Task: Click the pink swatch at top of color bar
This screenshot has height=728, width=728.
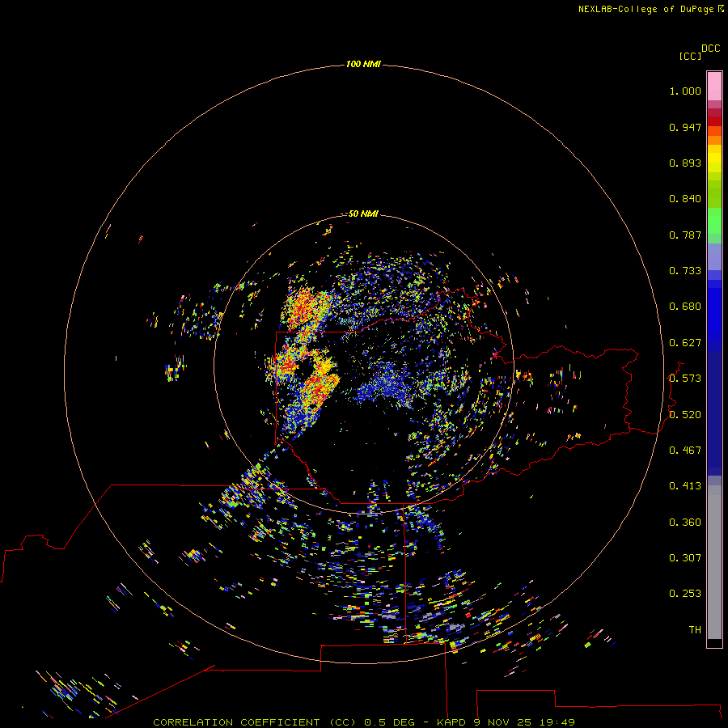Action: pos(714,87)
